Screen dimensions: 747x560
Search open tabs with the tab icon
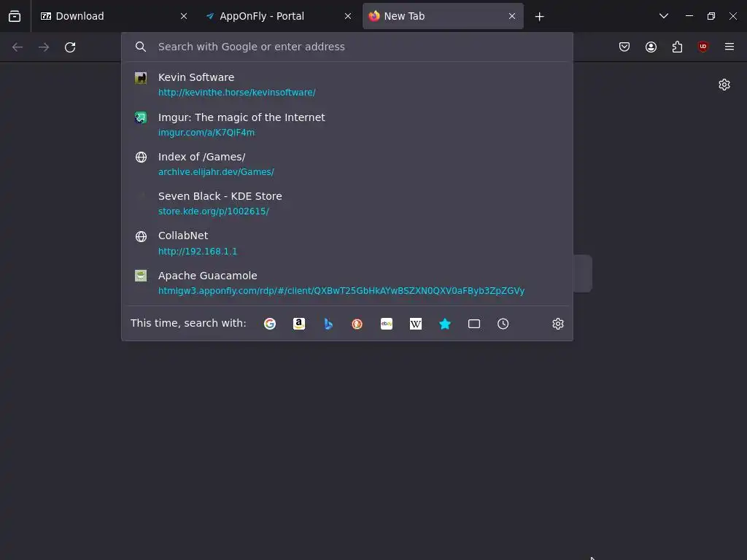474,324
